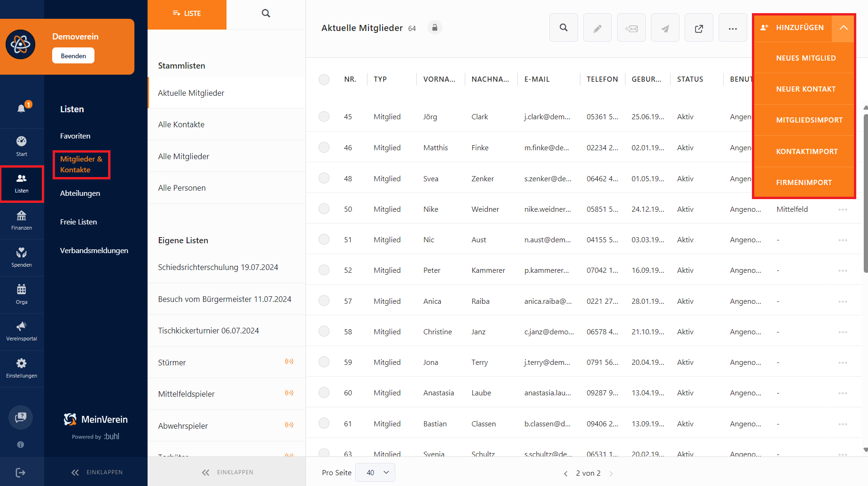Click the broadcast icon next to Stürmer
868x486 pixels.
(289, 361)
